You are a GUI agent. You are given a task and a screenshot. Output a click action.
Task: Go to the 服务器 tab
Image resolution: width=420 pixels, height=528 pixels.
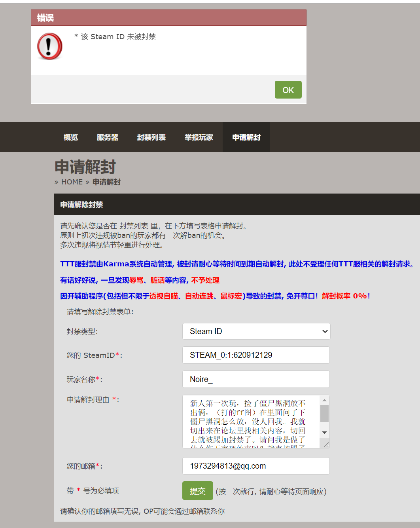click(x=108, y=137)
